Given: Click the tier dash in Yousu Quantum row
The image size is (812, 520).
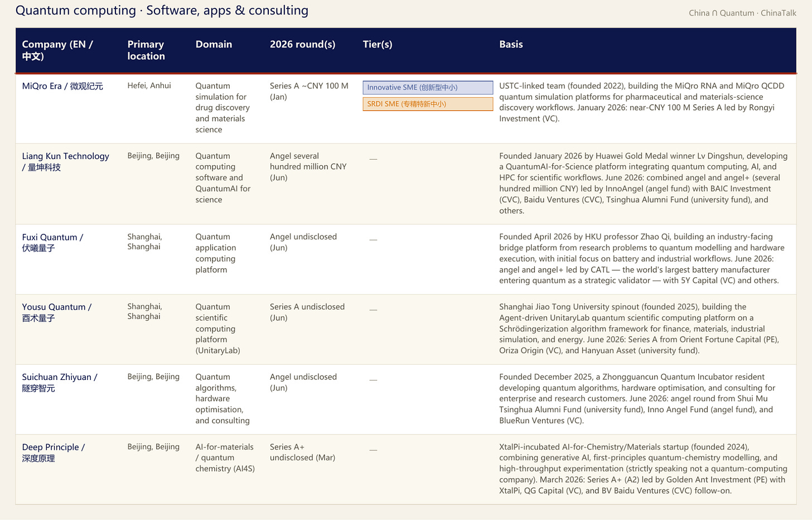Looking at the screenshot, I should 373,310.
